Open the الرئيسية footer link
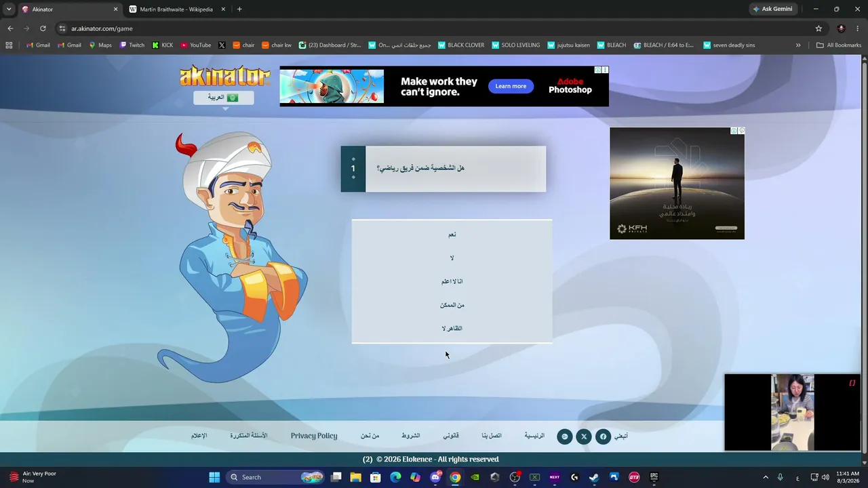 coord(534,436)
